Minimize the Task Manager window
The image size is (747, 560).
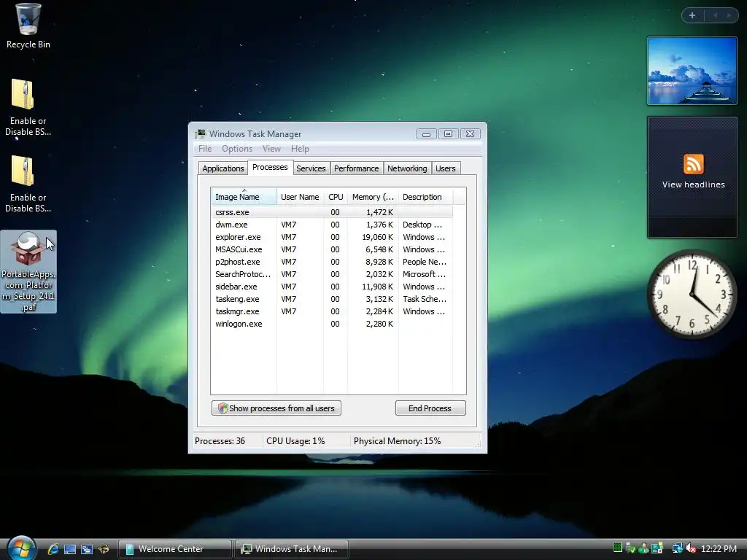tap(426, 134)
